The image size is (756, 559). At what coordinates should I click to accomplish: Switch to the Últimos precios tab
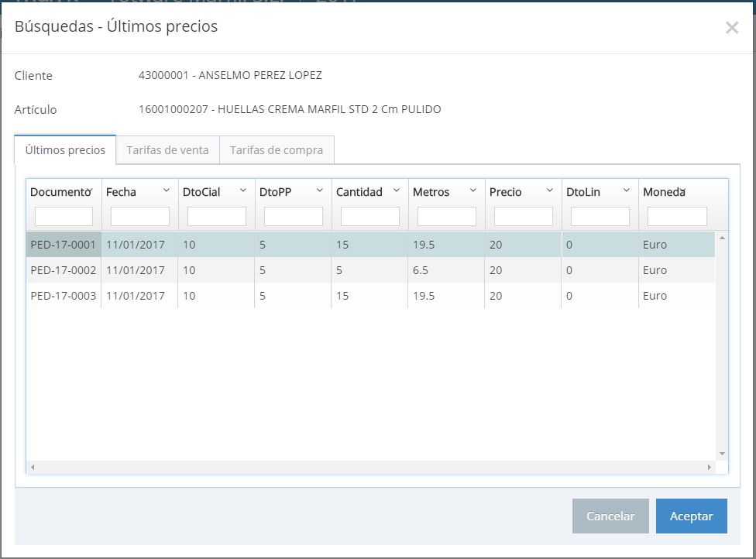click(65, 150)
